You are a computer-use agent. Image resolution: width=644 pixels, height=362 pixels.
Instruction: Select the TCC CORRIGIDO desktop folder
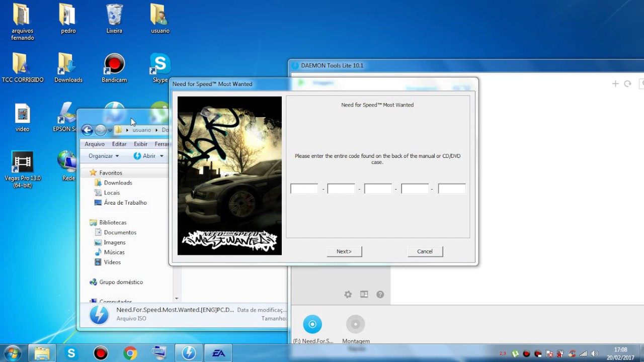click(23, 68)
